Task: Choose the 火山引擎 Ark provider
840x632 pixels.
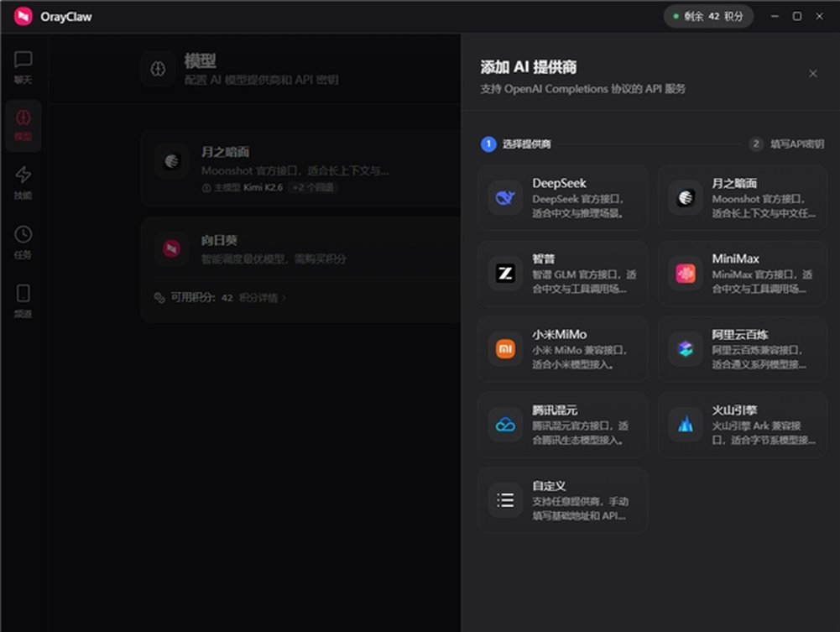Action: (x=742, y=425)
